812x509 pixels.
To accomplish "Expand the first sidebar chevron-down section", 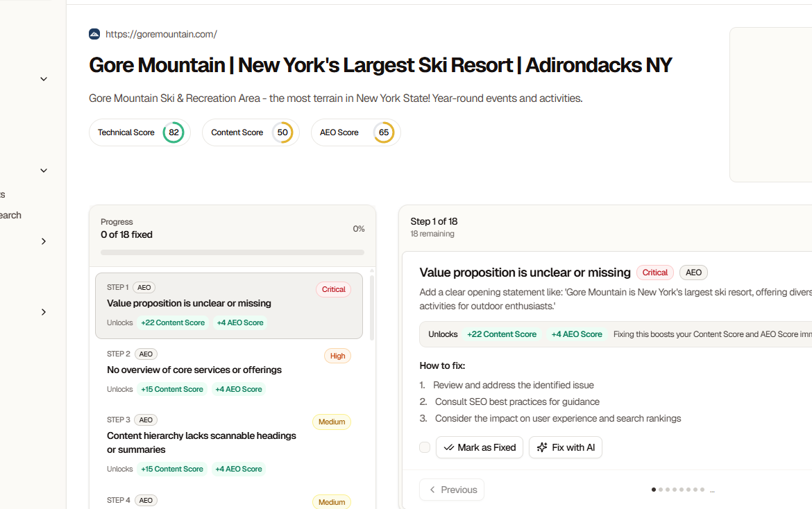I will [x=44, y=79].
